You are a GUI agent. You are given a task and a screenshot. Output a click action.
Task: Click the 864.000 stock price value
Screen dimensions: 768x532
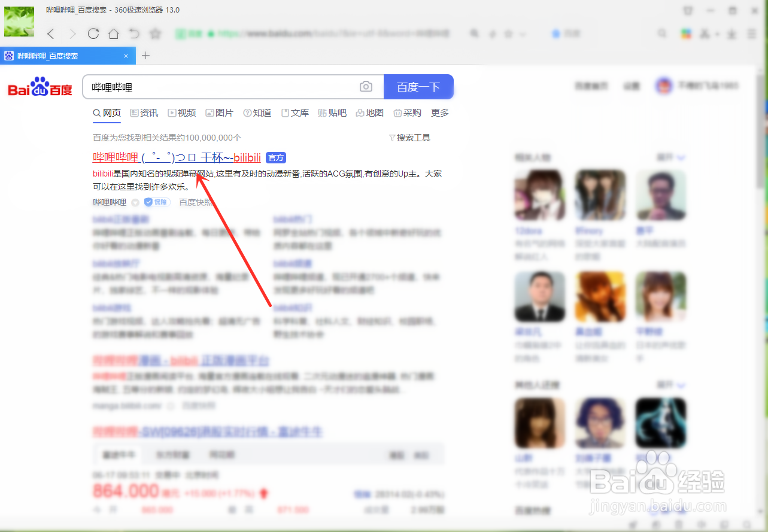(x=126, y=491)
